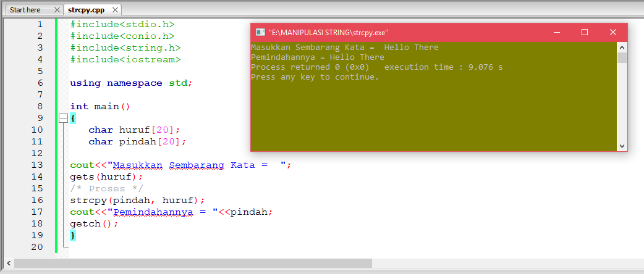
Task: Click the #include<conio.h> line
Action: pyautogui.click(x=122, y=36)
